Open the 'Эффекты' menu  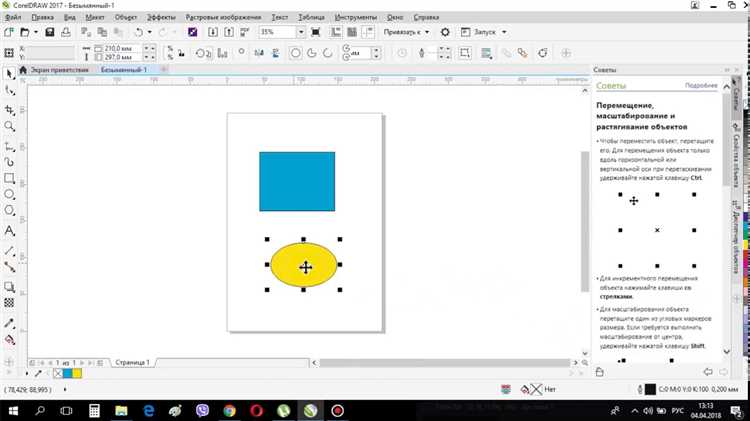(x=160, y=17)
